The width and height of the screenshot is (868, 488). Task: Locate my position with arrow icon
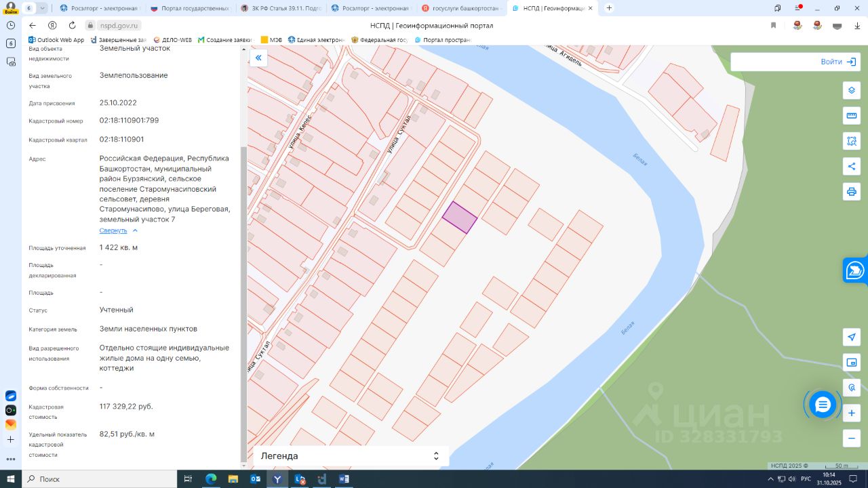point(852,338)
